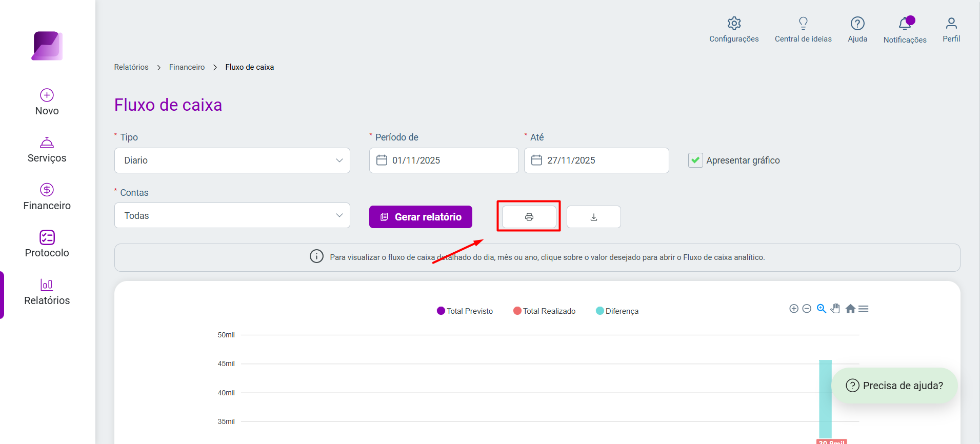Viewport: 980px width, 444px height.
Task: Toggle Apresentar gráfico checkbox
Action: [x=695, y=160]
